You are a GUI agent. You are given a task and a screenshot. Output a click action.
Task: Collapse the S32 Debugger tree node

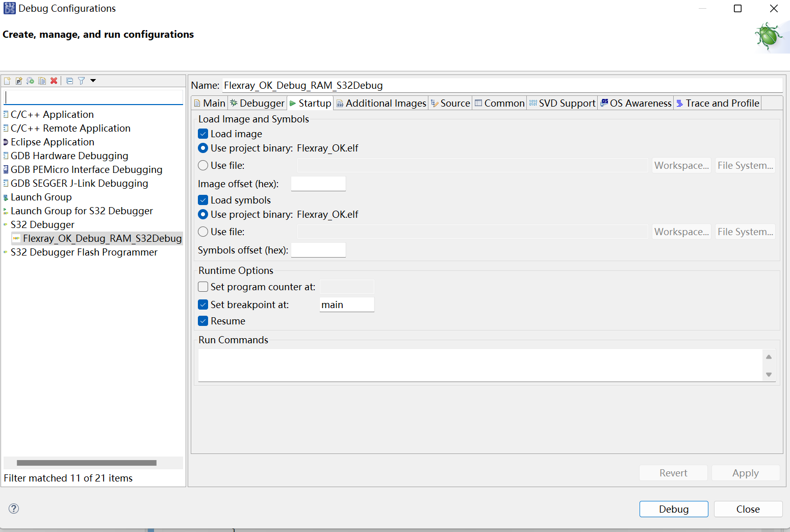[x=6, y=224]
